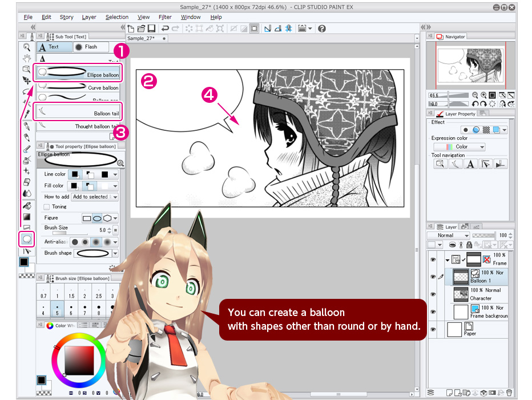Open the Expression color dropdown
This screenshot has width=532, height=400.
click(x=460, y=147)
